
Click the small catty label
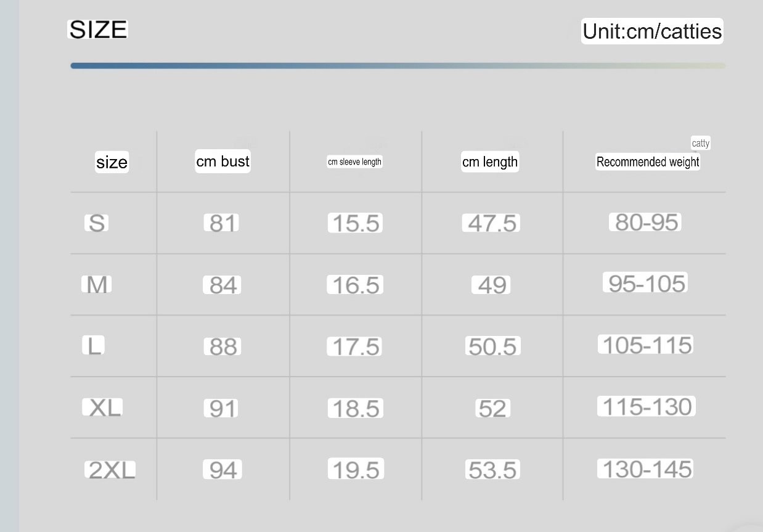coord(701,144)
